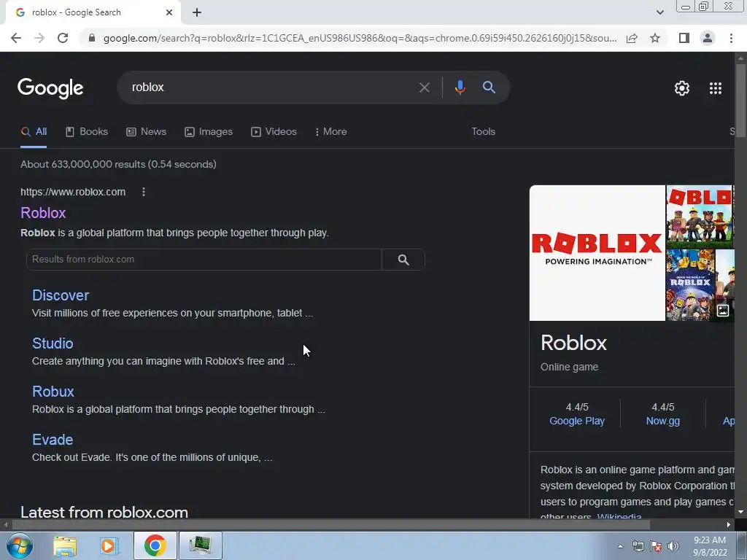The height and width of the screenshot is (560, 747).
Task: Open search Tools options
Action: click(483, 132)
